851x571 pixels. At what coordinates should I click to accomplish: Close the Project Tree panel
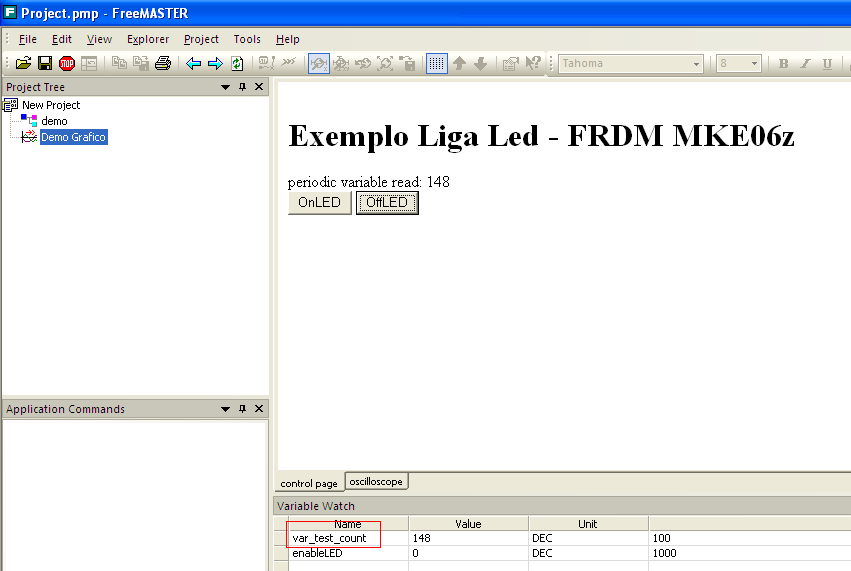pos(259,87)
